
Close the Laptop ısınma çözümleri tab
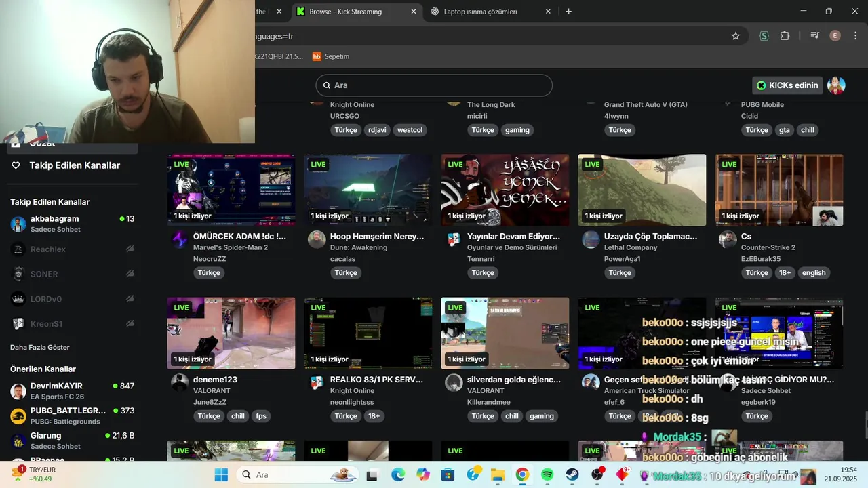(x=548, y=12)
